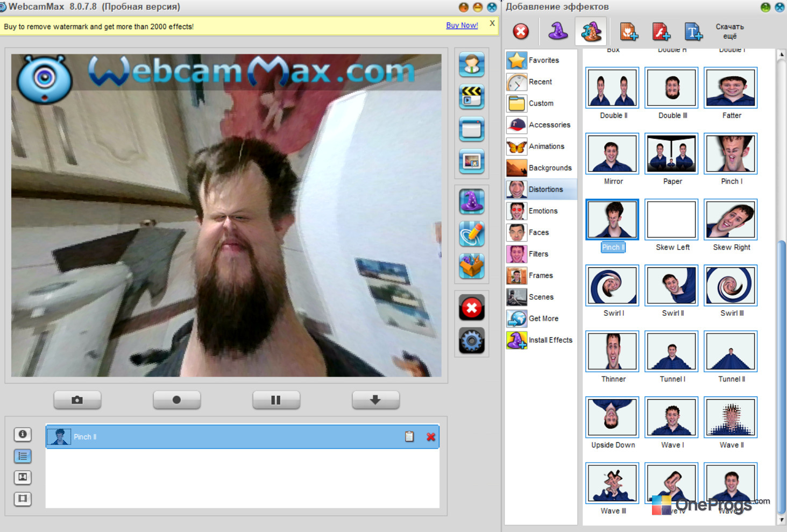Select the Pinch II effect thumbnail
The image size is (787, 532).
click(612, 219)
